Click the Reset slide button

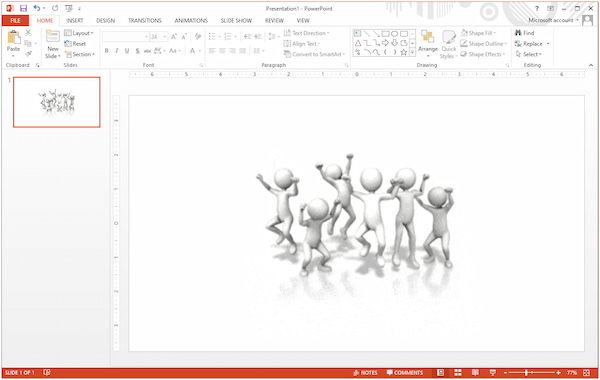tap(75, 44)
